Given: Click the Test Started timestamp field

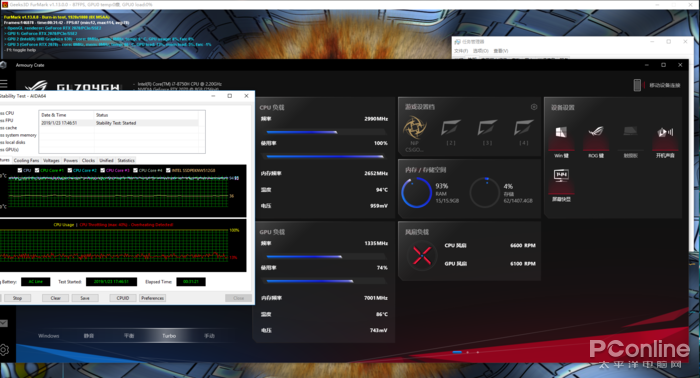Looking at the screenshot, I should coord(112,282).
